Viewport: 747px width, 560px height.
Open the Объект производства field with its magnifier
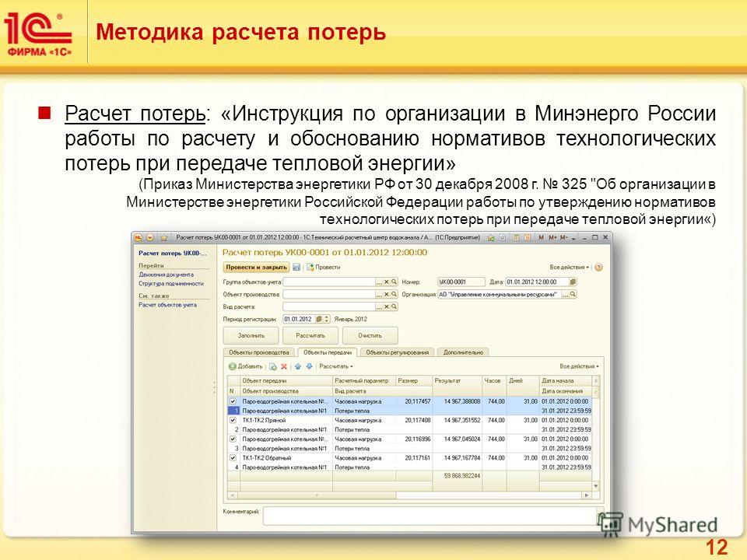[394, 294]
